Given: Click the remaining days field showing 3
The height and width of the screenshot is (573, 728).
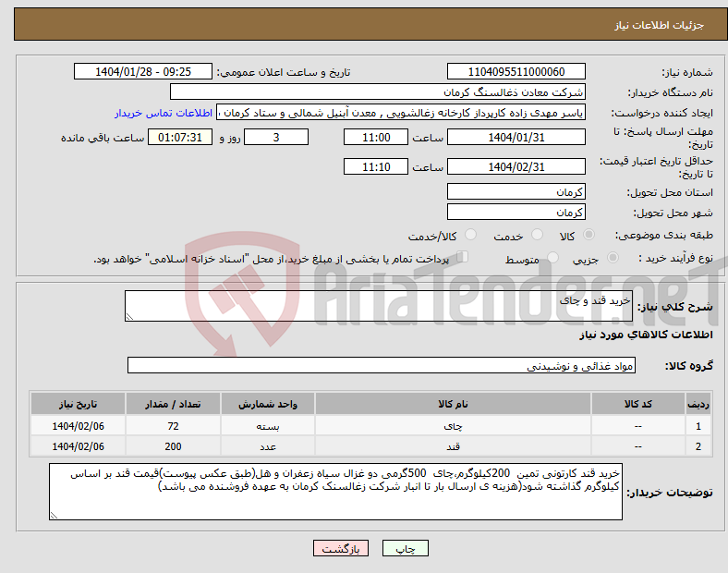Looking at the screenshot, I should pos(276,138).
